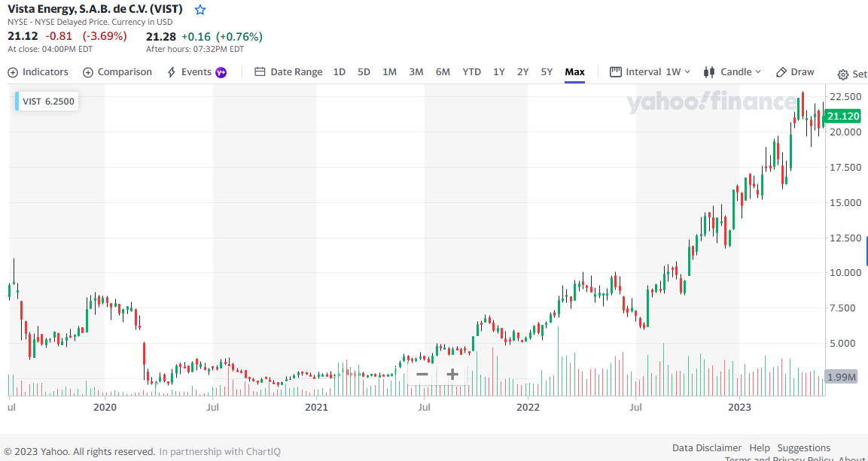Click the green 21.120 price tag
Image resolution: width=868 pixels, height=461 pixels.
(x=842, y=116)
